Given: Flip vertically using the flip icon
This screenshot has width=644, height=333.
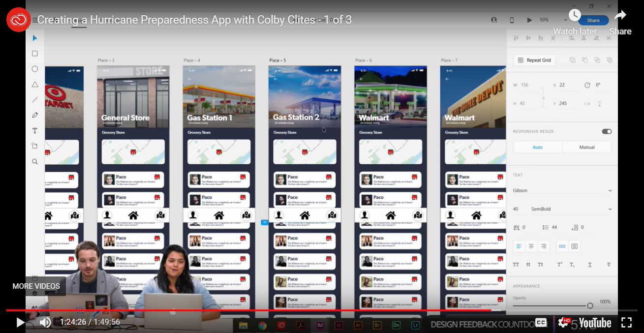Looking at the screenshot, I should coord(599,104).
